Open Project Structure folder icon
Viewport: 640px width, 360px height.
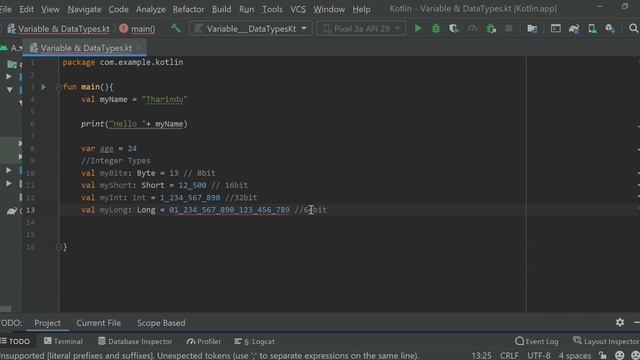pos(532,28)
